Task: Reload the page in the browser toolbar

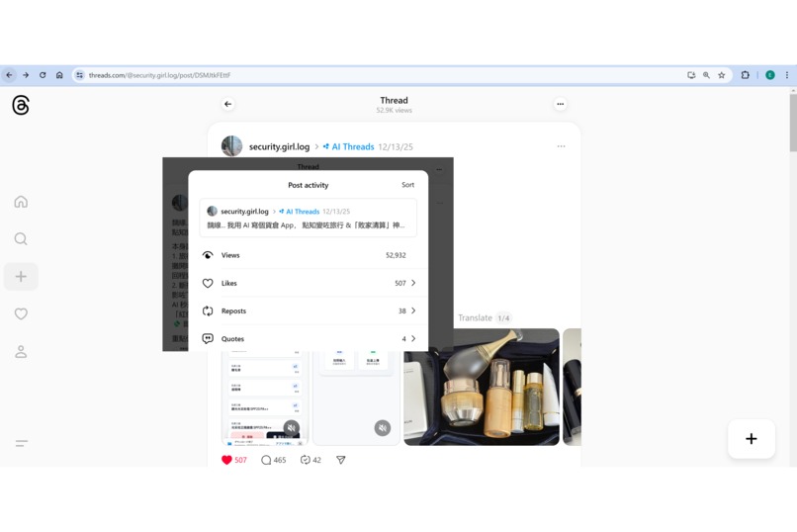Action: click(43, 75)
